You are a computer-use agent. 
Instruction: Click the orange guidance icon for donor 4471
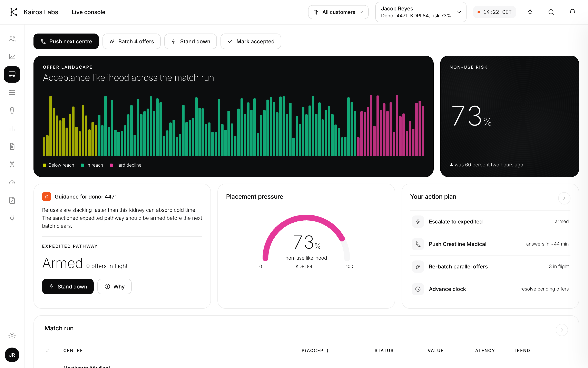pyautogui.click(x=46, y=197)
